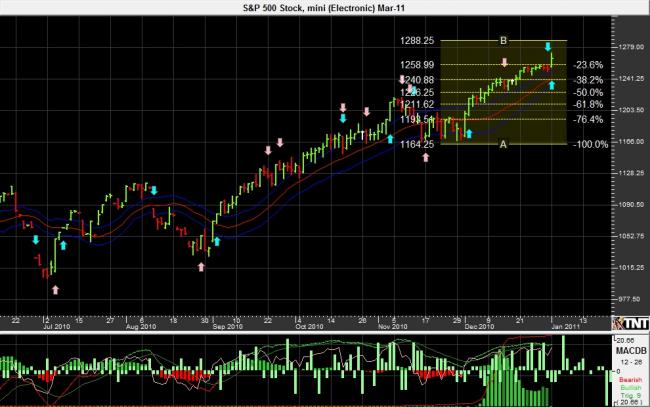
Task: Click the pink up arrow below the 1164.25 label
Action: click(426, 157)
